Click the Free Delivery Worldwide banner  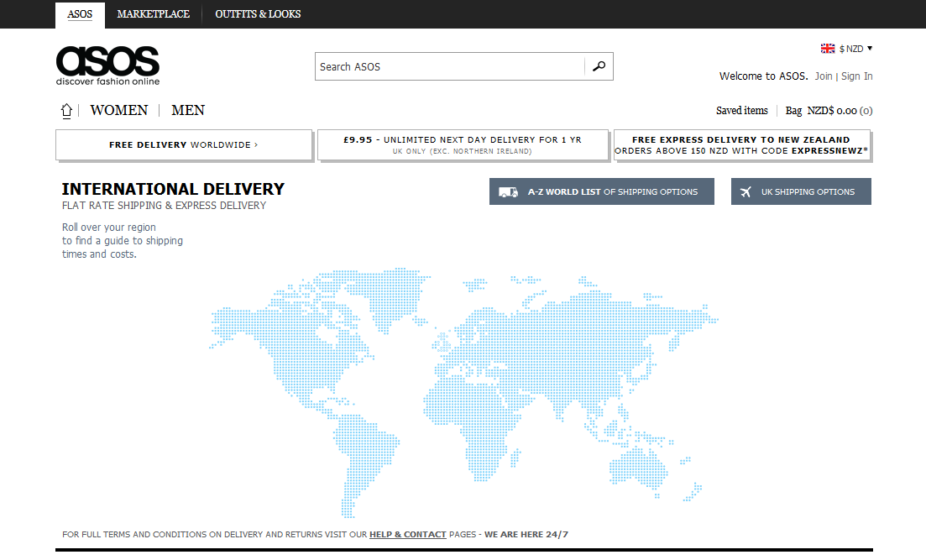[x=184, y=144]
